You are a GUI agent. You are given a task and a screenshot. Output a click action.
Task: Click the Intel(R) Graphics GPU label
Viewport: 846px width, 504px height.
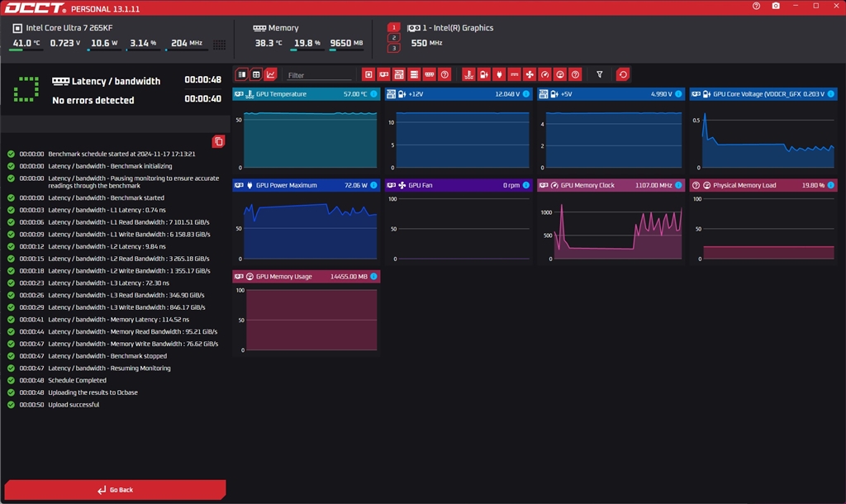pyautogui.click(x=458, y=27)
